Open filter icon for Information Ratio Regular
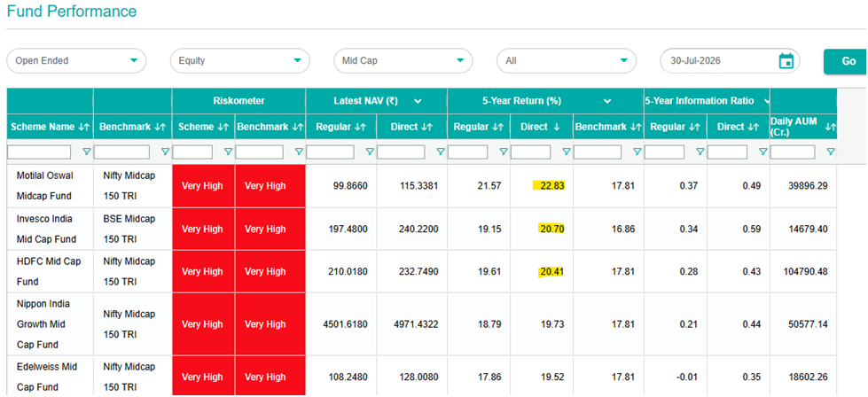This screenshot has height=397, width=868. (x=700, y=152)
